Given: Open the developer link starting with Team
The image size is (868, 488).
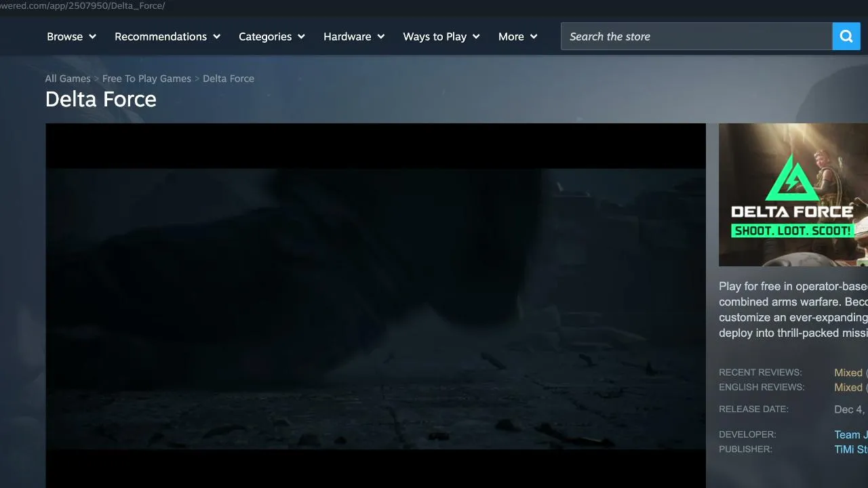Looking at the screenshot, I should coord(851,434).
